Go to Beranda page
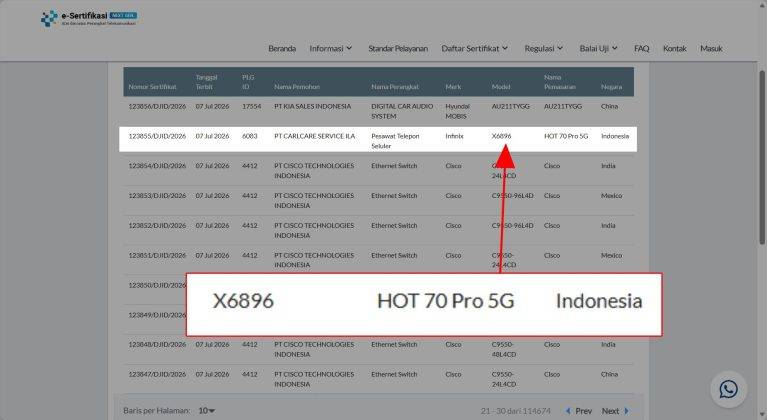The height and width of the screenshot is (420, 767). pos(282,48)
